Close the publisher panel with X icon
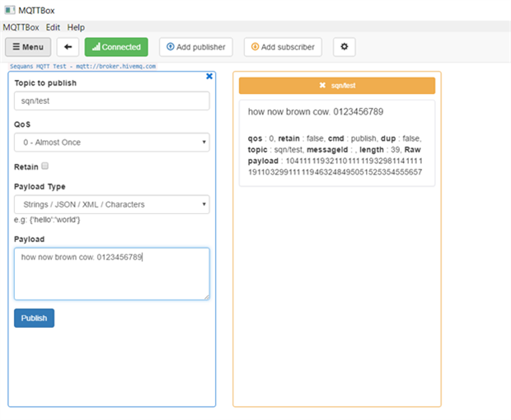The width and height of the screenshot is (511, 420). pyautogui.click(x=209, y=76)
